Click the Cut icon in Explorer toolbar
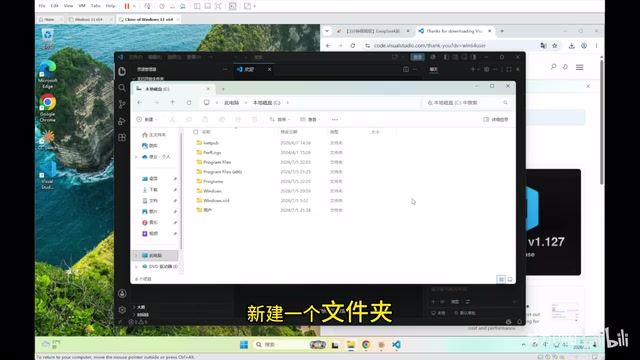The image size is (640, 360). (x=172, y=120)
